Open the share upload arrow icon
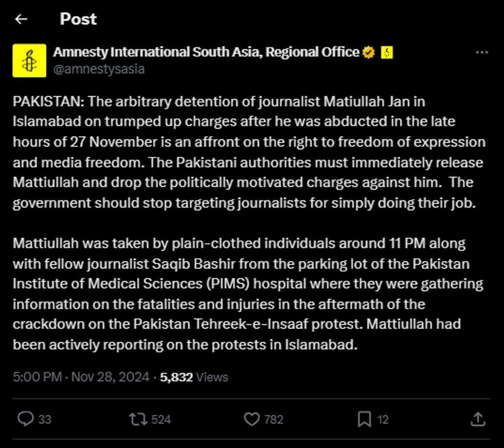Screen dimensions: 504x448 tap(478, 419)
